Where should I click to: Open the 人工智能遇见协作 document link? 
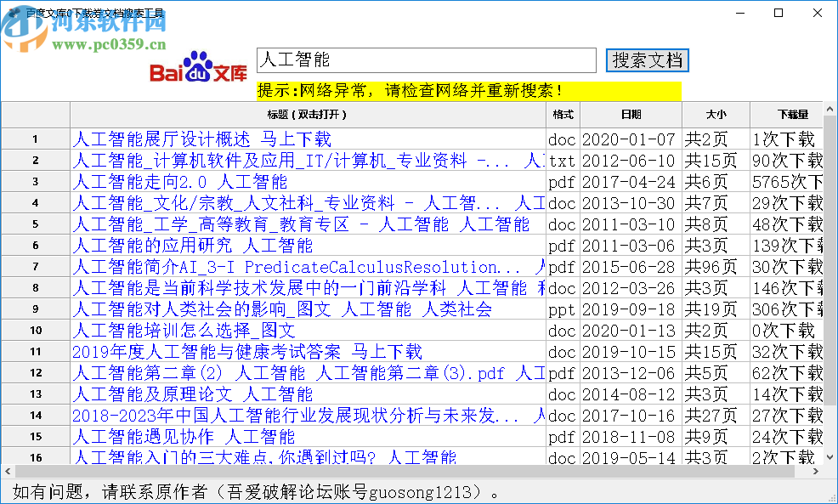point(183,436)
